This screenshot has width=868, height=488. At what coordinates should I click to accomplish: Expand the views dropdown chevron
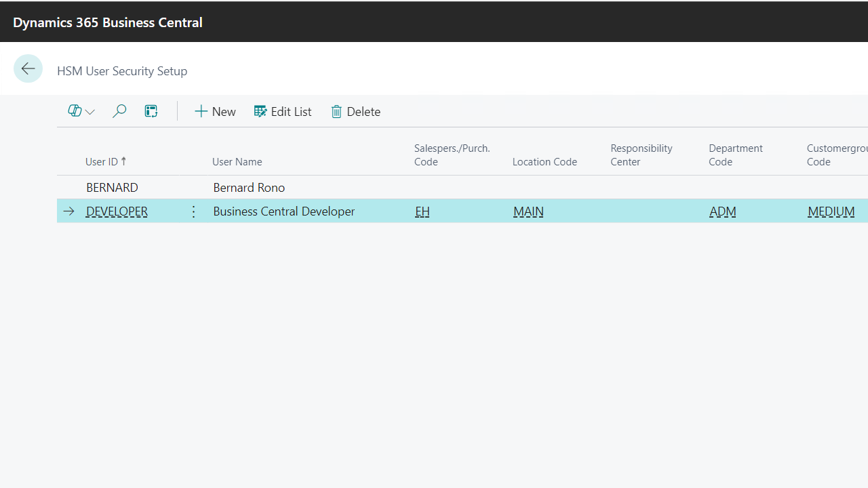pos(90,111)
